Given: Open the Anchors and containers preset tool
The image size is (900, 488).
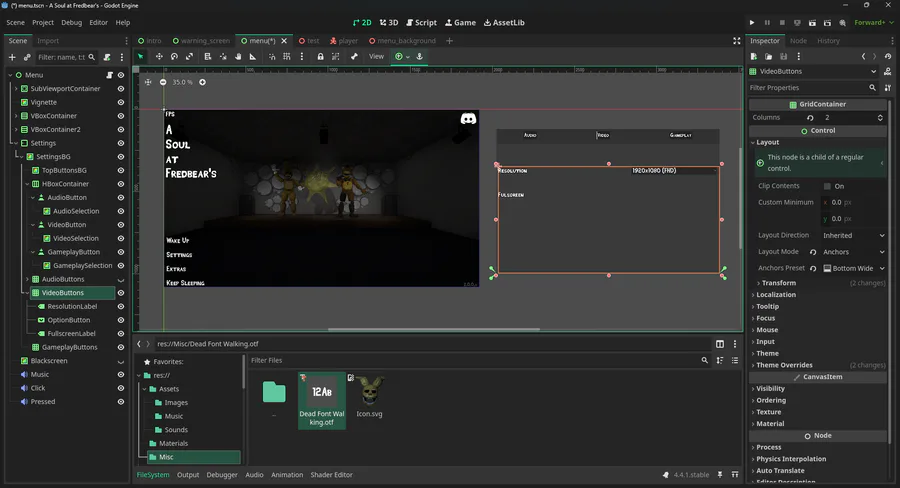Looking at the screenshot, I should [x=401, y=56].
